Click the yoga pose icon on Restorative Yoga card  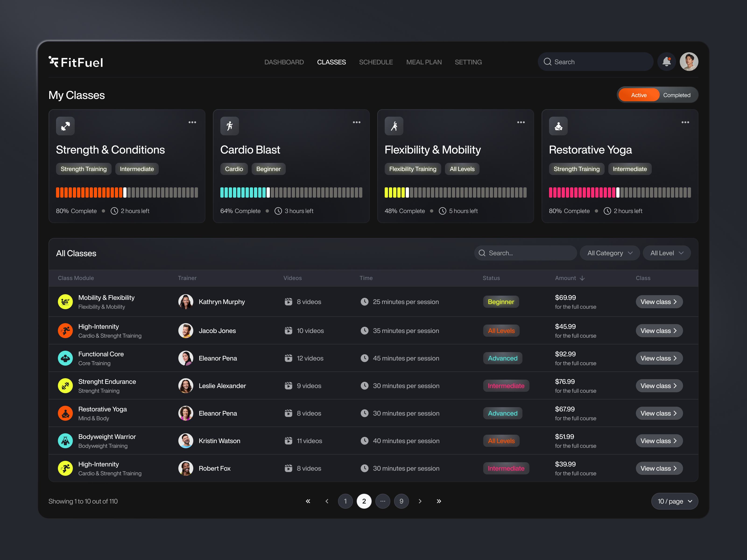coord(558,126)
